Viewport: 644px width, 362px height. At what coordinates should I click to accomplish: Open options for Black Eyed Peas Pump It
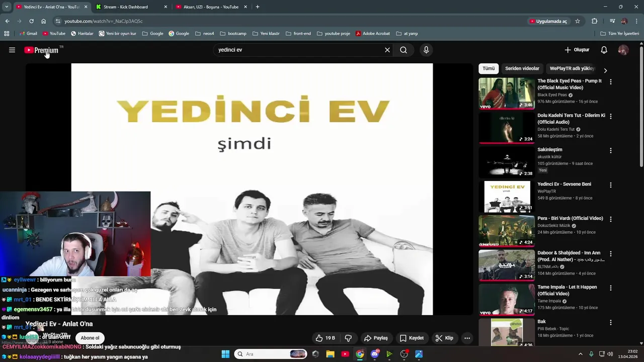tap(611, 81)
